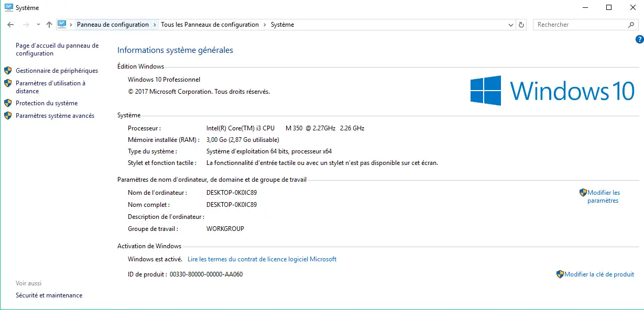
Task: Click the Windows est activé status text
Action: pyautogui.click(x=155, y=259)
